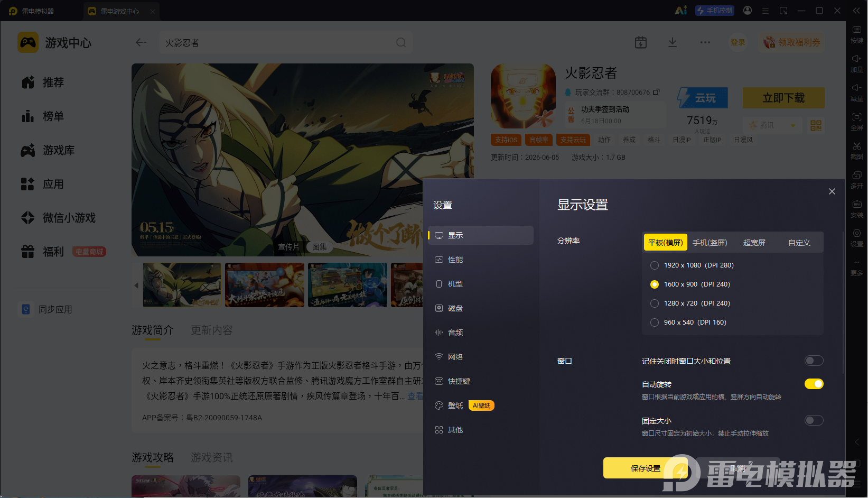Viewport: 868px width, 498px height.
Task: Click 立即下载 to download the game
Action: (x=783, y=98)
